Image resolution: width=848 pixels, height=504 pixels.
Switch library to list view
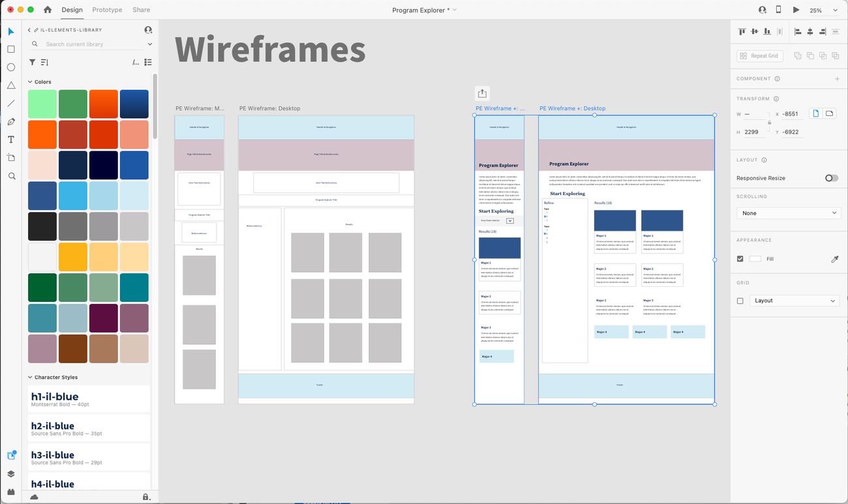coord(148,63)
